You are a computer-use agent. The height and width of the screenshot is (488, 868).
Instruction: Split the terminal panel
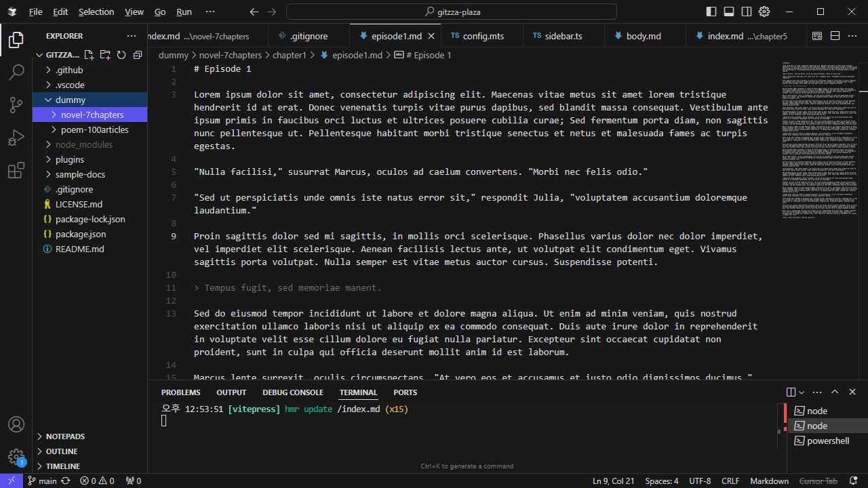(x=791, y=392)
